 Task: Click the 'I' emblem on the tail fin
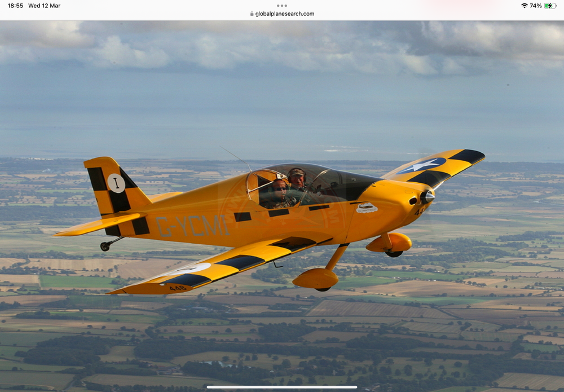coord(115,183)
